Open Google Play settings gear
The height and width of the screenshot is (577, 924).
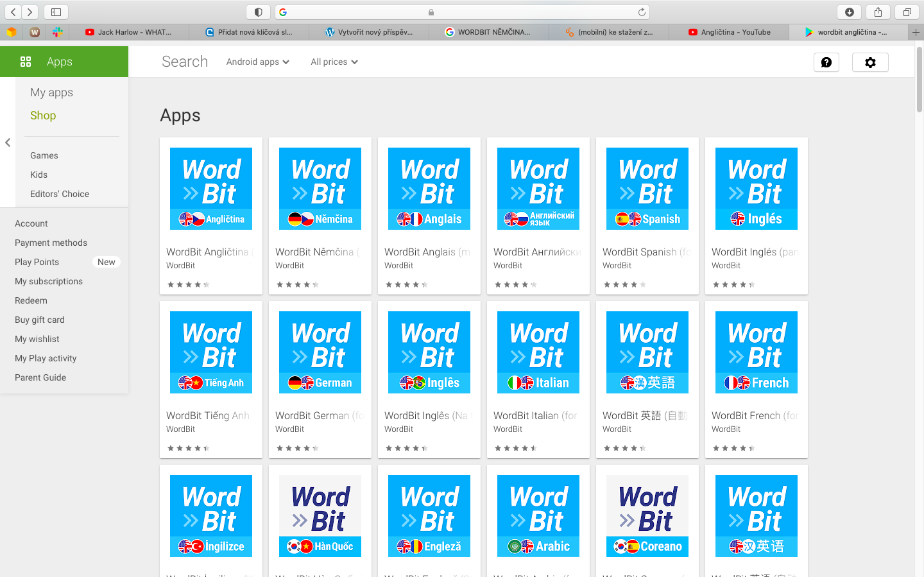tap(870, 62)
